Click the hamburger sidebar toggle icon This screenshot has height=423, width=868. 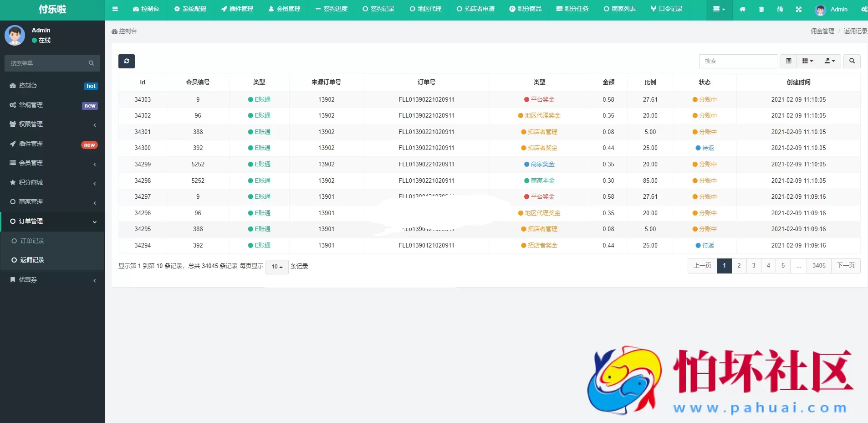116,9
